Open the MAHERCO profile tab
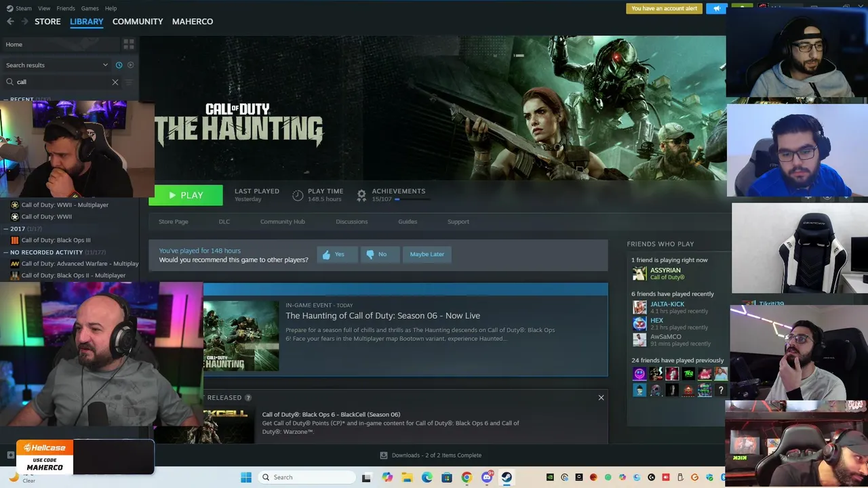The image size is (868, 488). (x=193, y=22)
